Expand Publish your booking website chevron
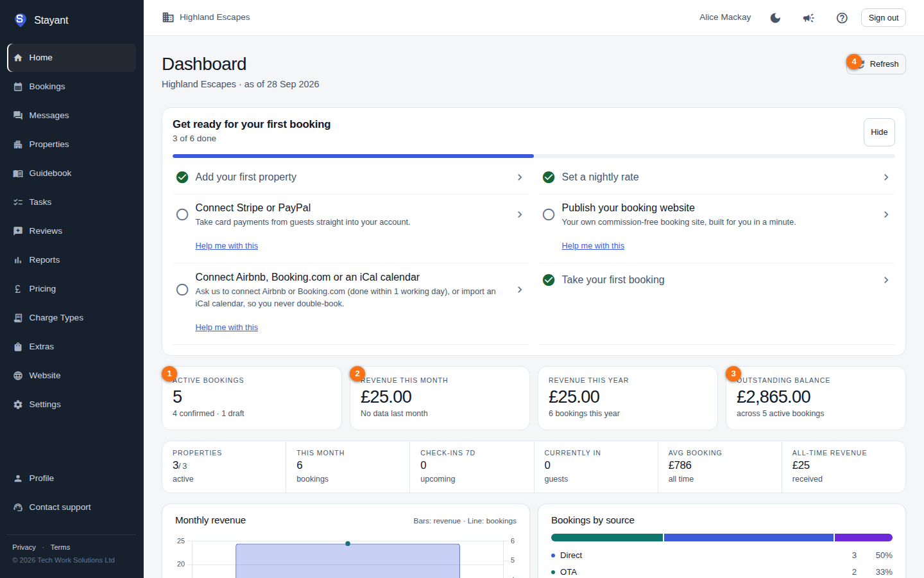This screenshot has height=578, width=924. pos(886,215)
